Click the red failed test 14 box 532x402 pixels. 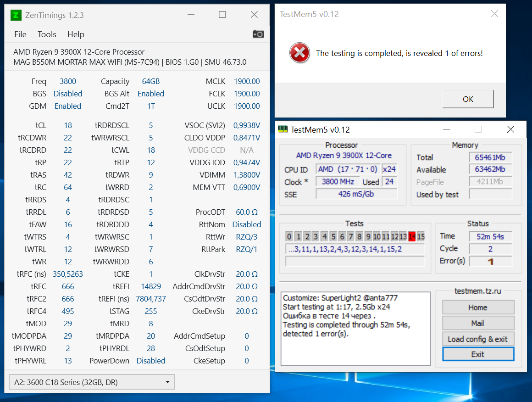click(412, 236)
